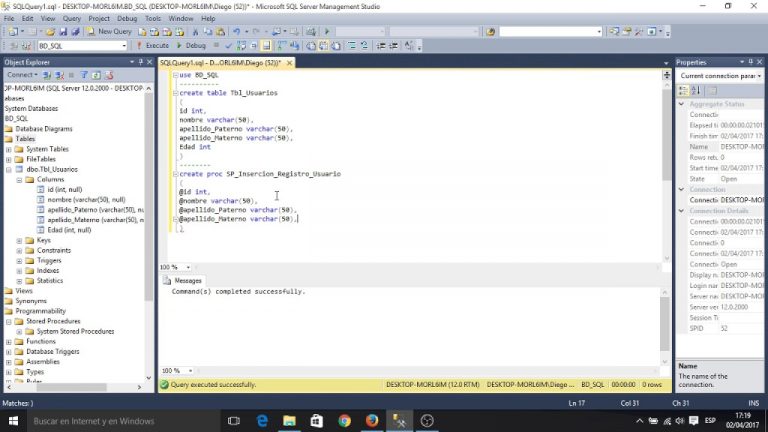The image size is (768, 432).
Task: Click Specify Values for Template Parameters icon
Action: (409, 46)
